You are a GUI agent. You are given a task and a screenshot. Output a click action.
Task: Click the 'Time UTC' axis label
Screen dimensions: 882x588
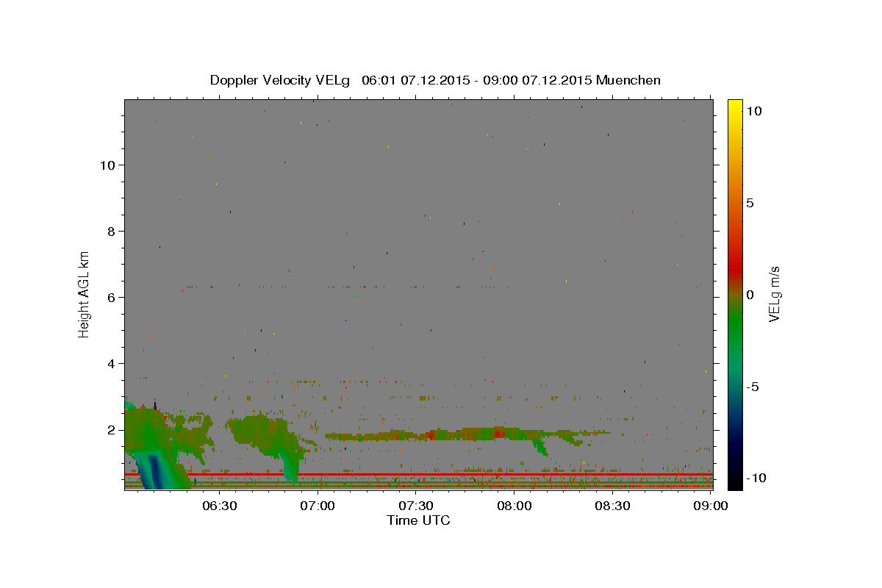418,520
